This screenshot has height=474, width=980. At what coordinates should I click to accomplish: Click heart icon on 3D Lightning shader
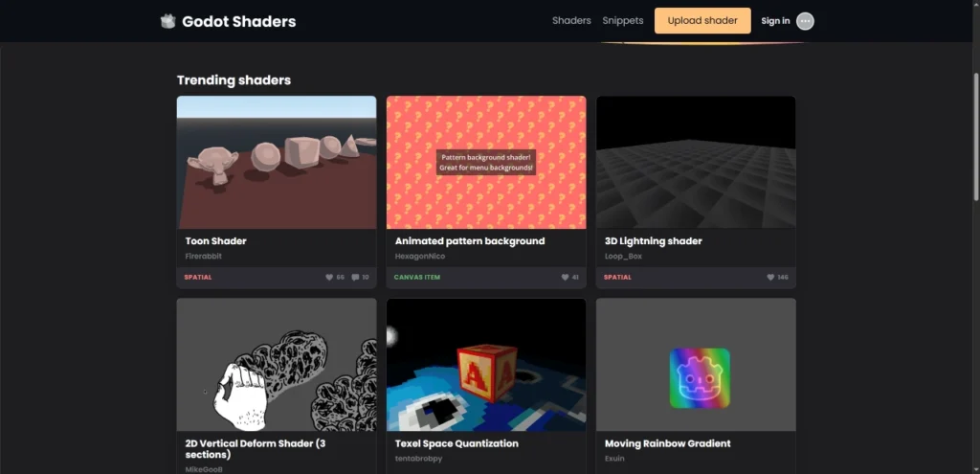770,277
